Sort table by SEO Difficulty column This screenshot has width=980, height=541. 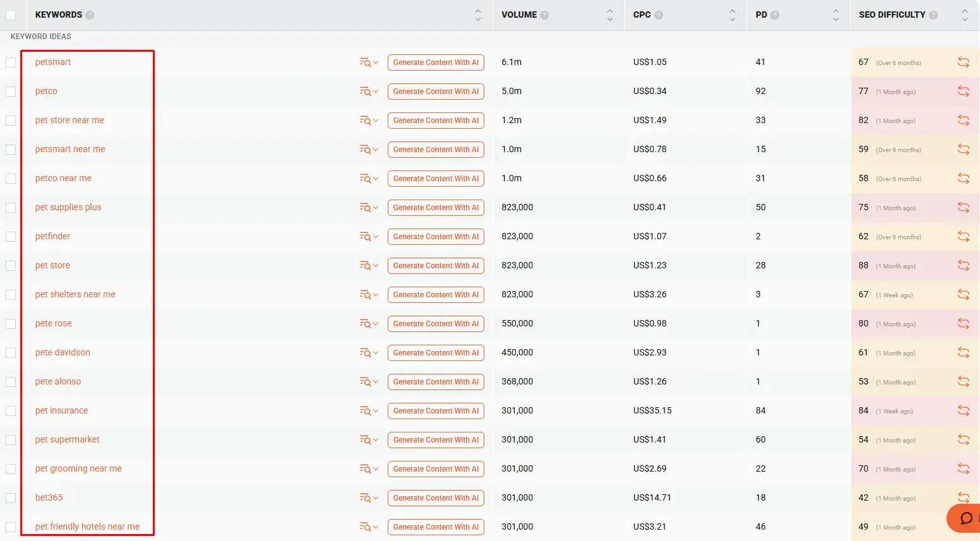(x=964, y=15)
